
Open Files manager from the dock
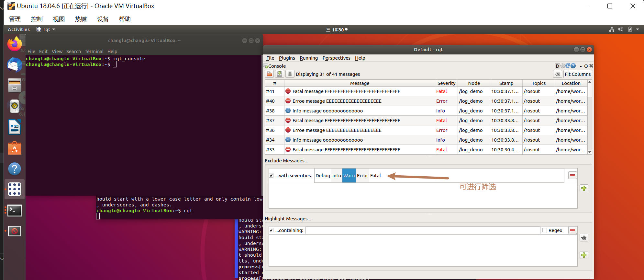[14, 86]
